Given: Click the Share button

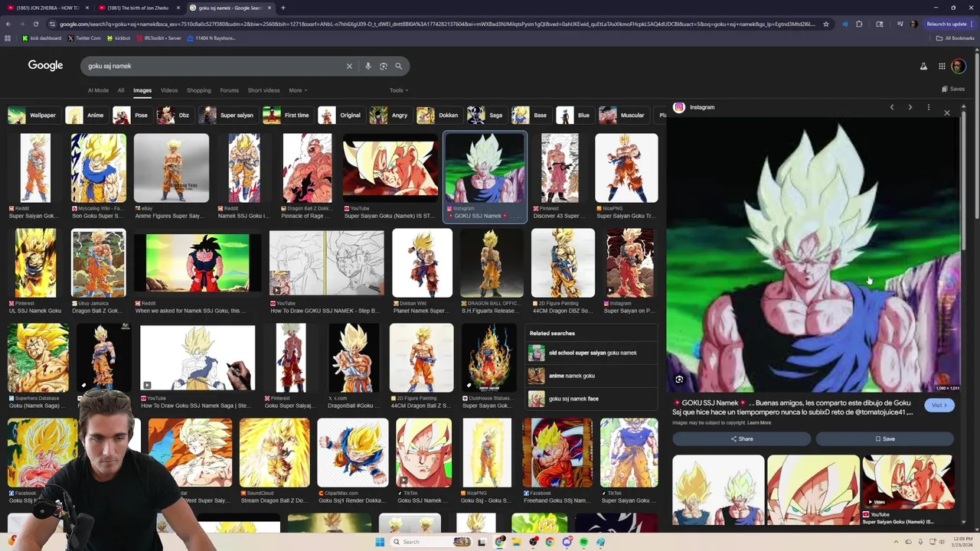Looking at the screenshot, I should (741, 439).
